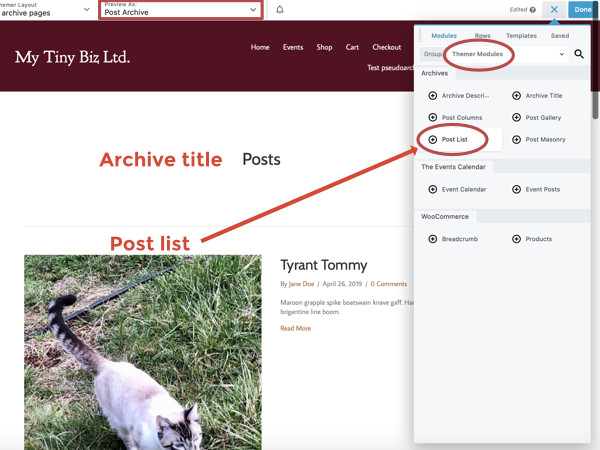Switch to the Rows tab

point(482,36)
